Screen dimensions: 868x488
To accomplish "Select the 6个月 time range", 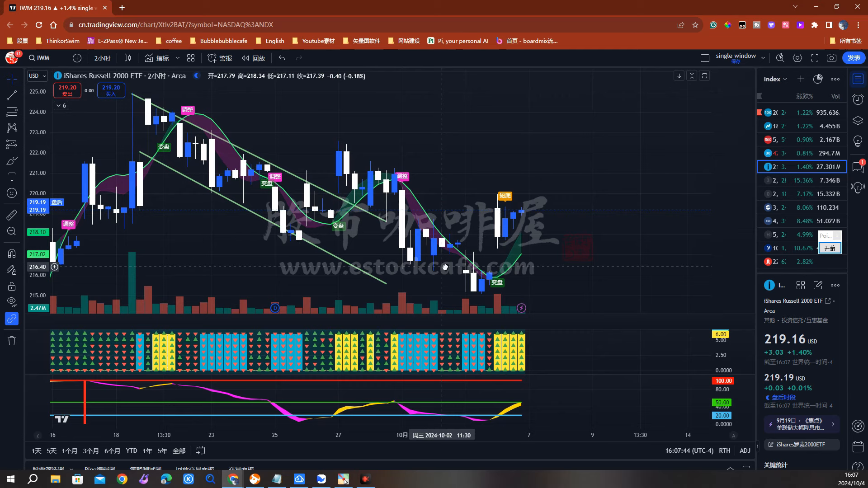I will (112, 450).
